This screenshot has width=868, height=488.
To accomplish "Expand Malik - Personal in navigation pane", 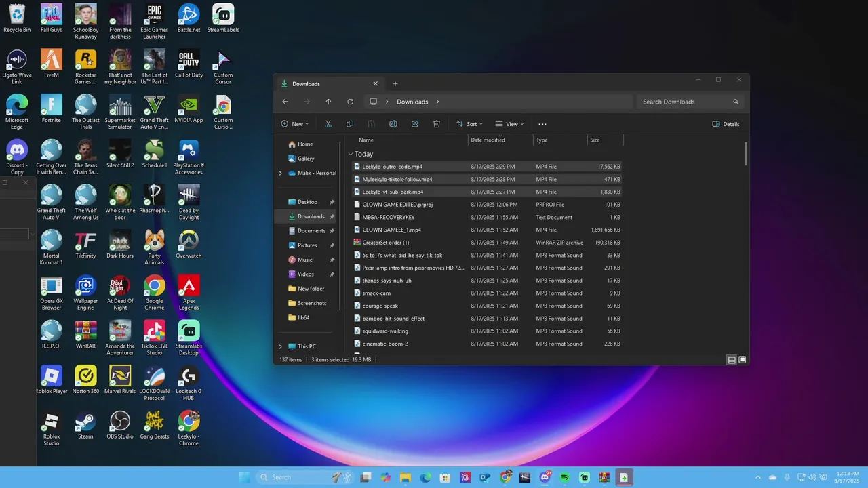I will click(x=280, y=173).
